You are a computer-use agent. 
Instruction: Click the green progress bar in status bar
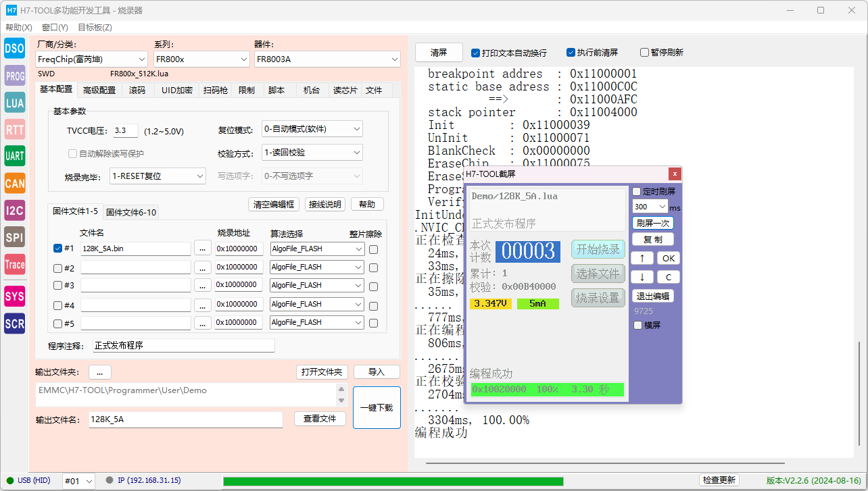[393, 481]
